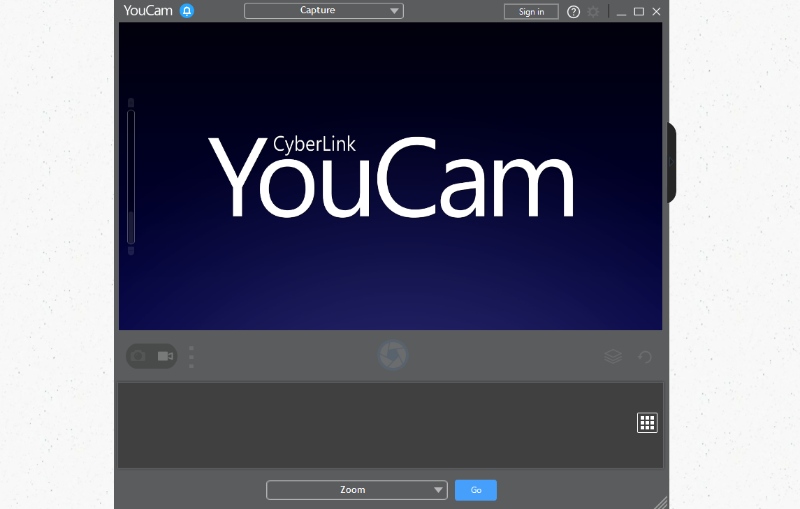This screenshot has height=509, width=800.
Task: Open the layers effects icon
Action: point(613,357)
